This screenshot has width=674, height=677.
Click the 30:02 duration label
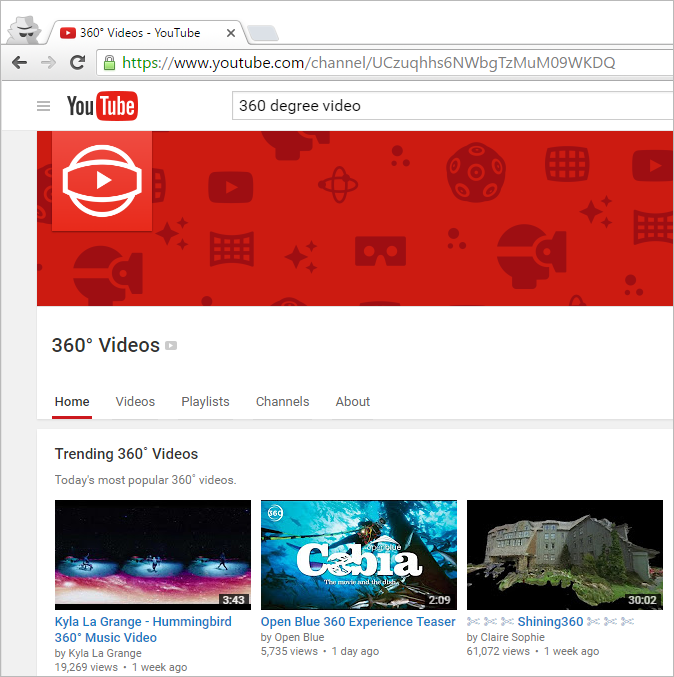point(642,600)
